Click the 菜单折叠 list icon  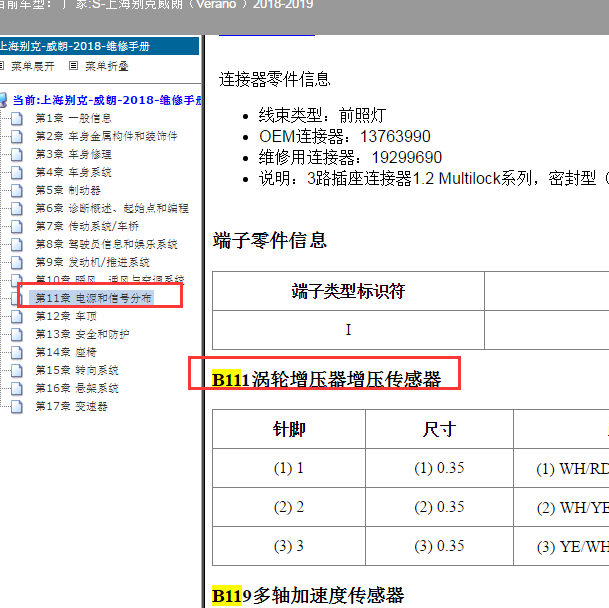coord(73,66)
